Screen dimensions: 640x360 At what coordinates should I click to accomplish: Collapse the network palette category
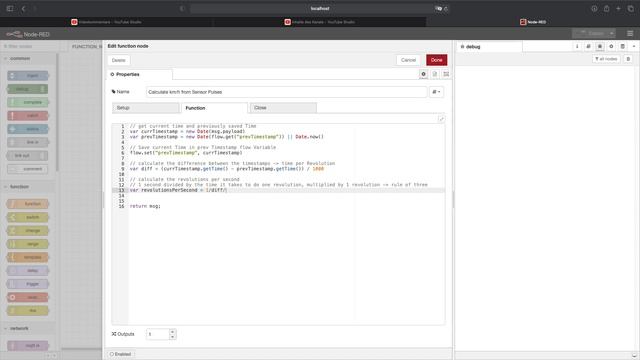coord(28,328)
